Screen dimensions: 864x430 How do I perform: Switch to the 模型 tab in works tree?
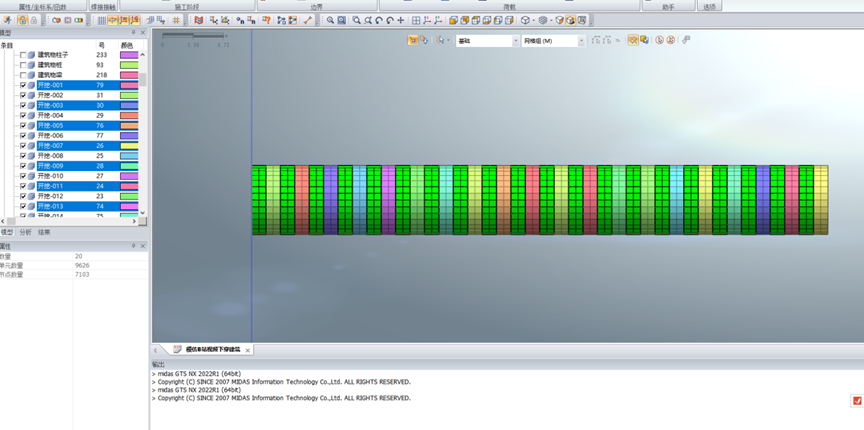pyautogui.click(x=7, y=233)
